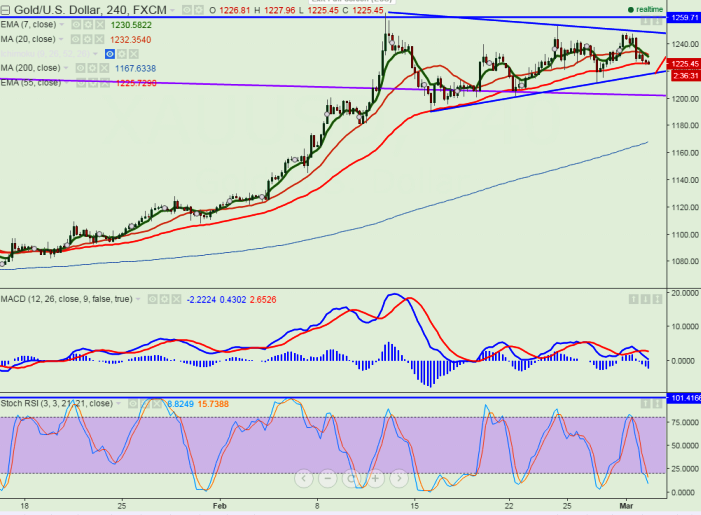Click first pane arrow icon in Stoch RSI pane
This screenshot has width=701, height=515.
coord(645,404)
